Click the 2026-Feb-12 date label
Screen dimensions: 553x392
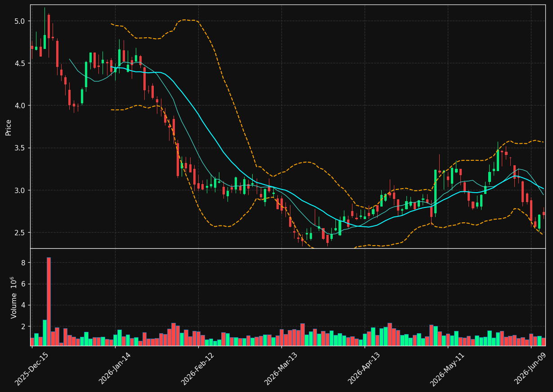pyautogui.click(x=198, y=369)
